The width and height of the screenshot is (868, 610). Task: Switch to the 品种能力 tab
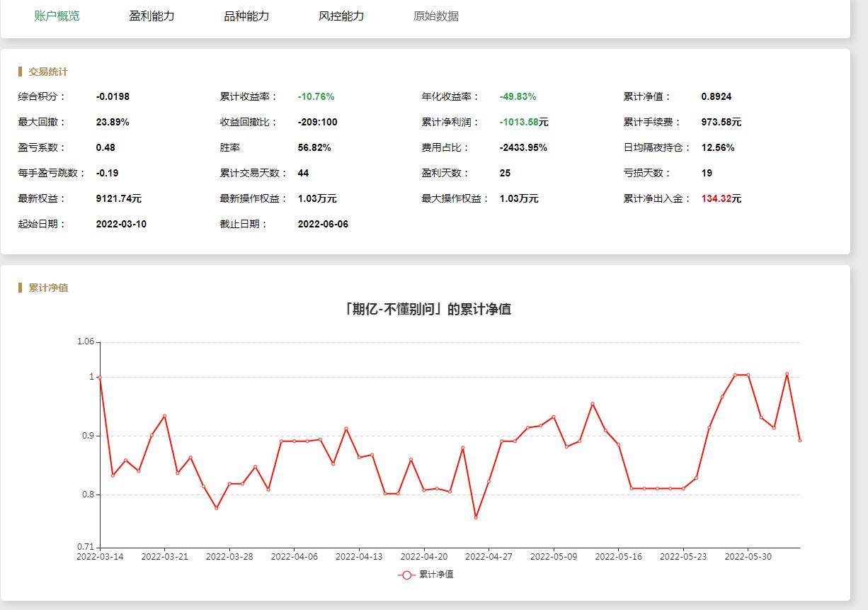(x=246, y=16)
